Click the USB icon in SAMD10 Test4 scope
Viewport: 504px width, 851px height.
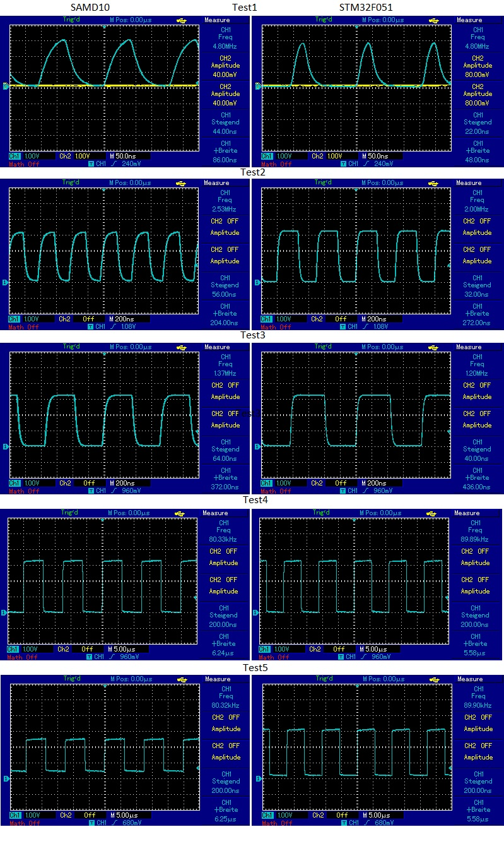click(180, 513)
